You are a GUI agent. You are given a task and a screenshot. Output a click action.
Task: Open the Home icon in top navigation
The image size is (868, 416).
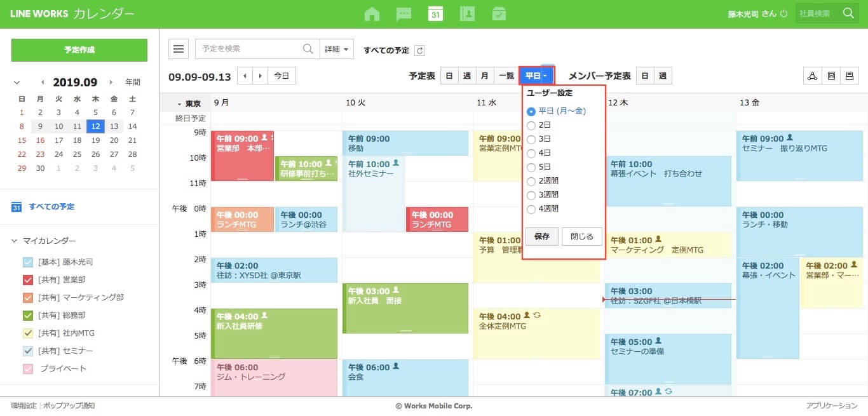(x=372, y=14)
